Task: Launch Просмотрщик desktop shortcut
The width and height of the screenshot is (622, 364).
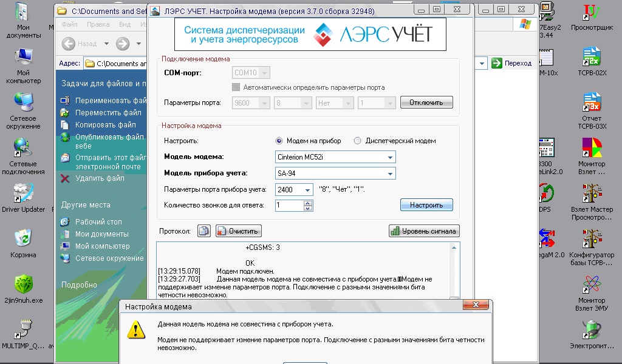Action: tap(592, 16)
